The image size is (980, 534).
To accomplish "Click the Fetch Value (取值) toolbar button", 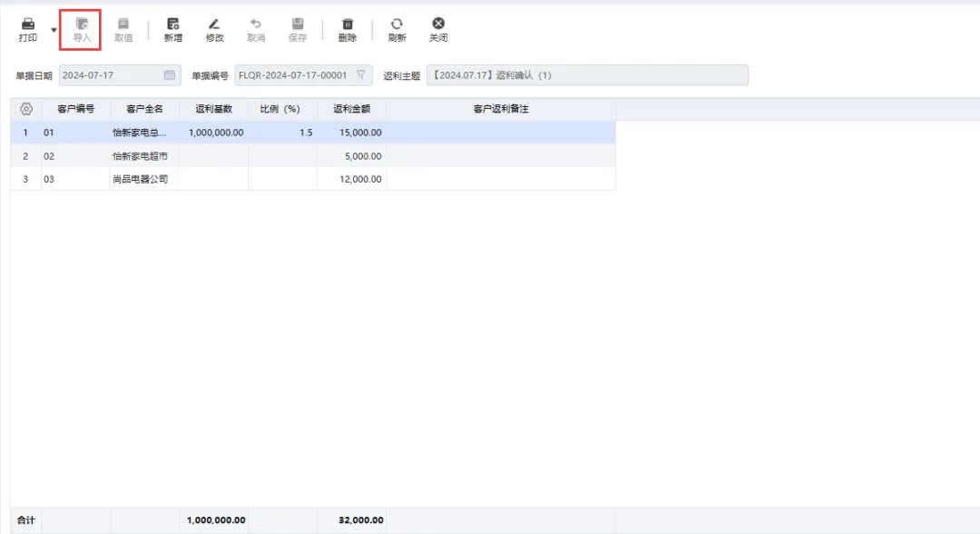I will (123, 29).
